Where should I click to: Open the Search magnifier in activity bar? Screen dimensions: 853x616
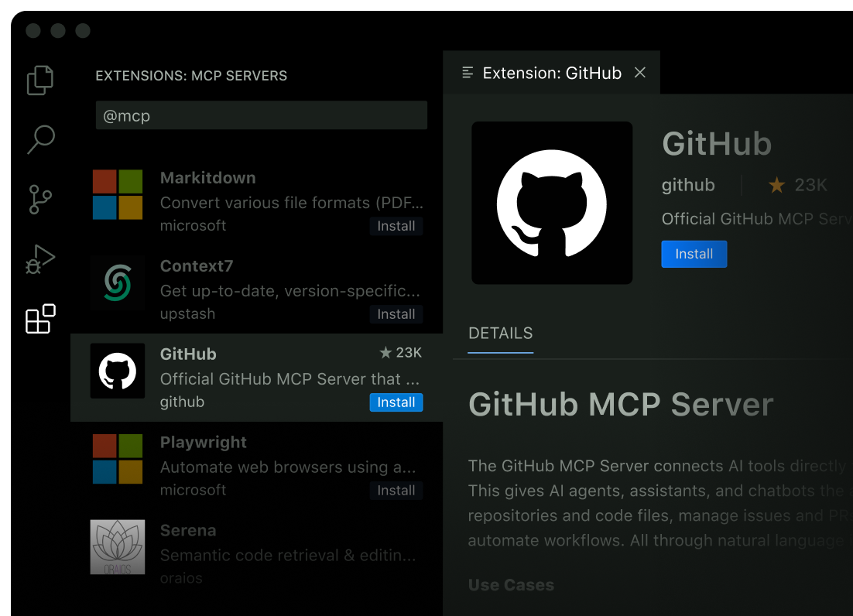click(41, 140)
